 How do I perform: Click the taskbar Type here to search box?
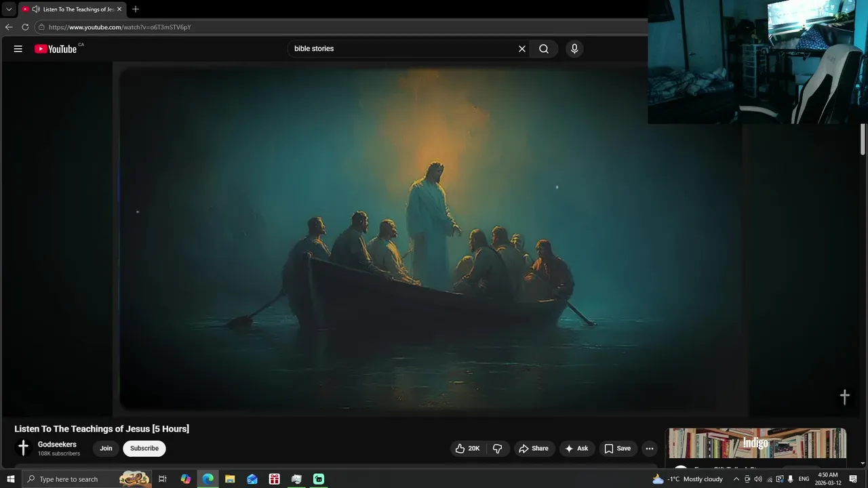click(x=88, y=479)
